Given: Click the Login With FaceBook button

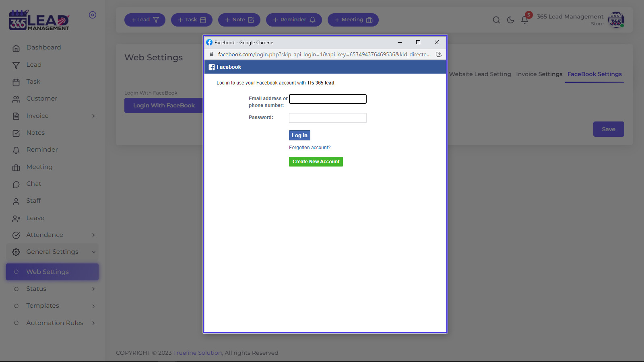Looking at the screenshot, I should (x=163, y=105).
